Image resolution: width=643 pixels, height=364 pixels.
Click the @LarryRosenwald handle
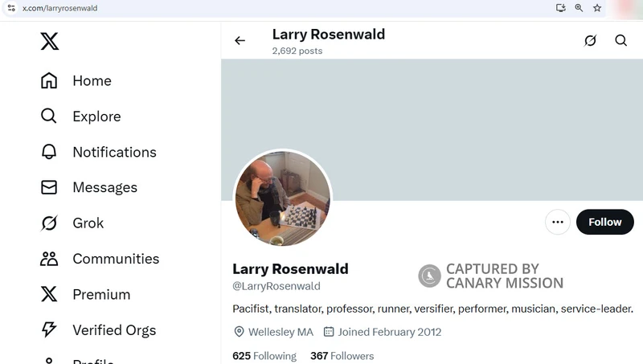pos(276,286)
